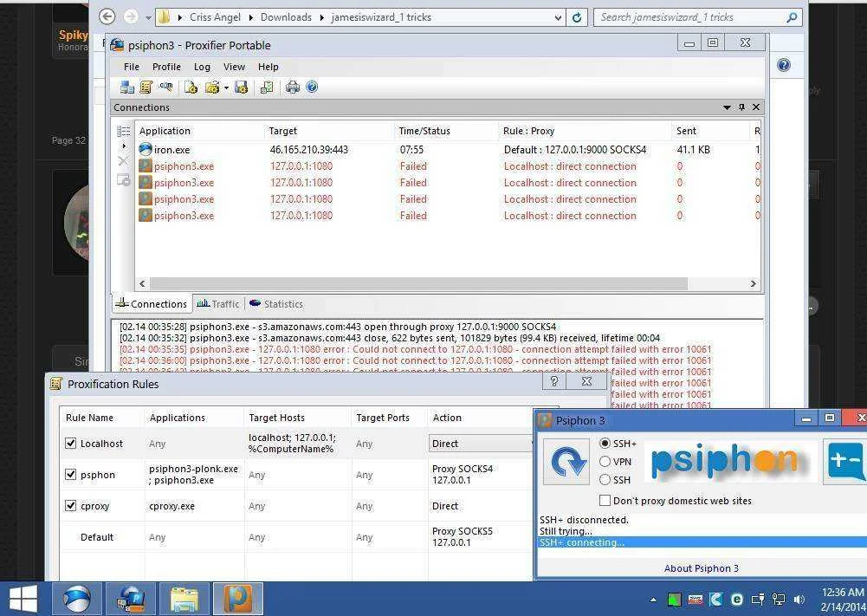Open Connections panel dropdown arrow
The height and width of the screenshot is (616, 867).
pos(727,107)
